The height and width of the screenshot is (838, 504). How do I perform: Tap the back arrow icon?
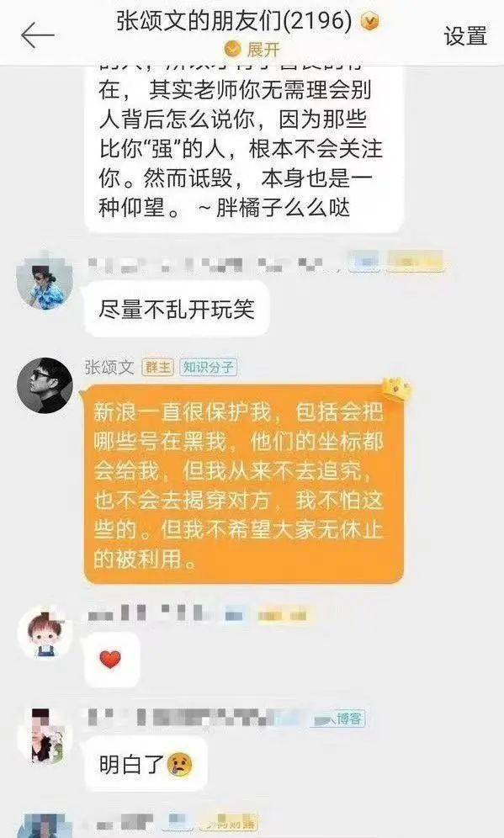[x=37, y=35]
